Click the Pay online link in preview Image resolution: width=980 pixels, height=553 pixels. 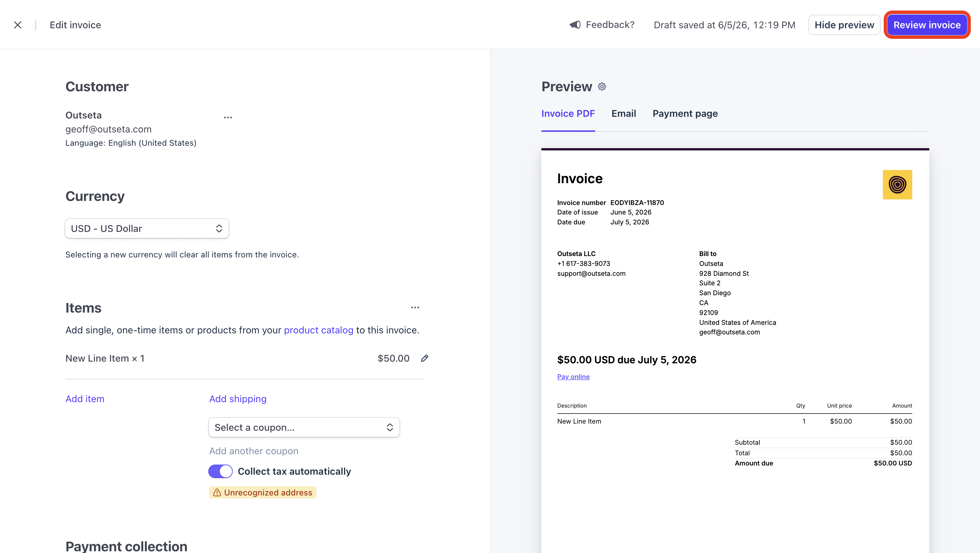coord(573,377)
